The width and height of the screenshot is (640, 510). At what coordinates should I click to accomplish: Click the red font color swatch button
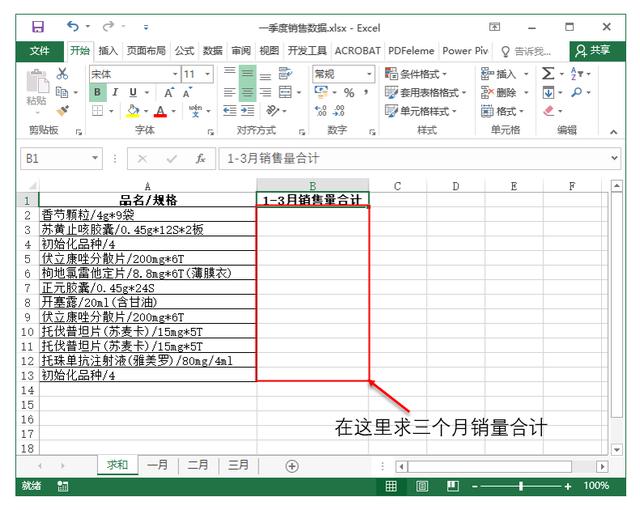[160, 111]
